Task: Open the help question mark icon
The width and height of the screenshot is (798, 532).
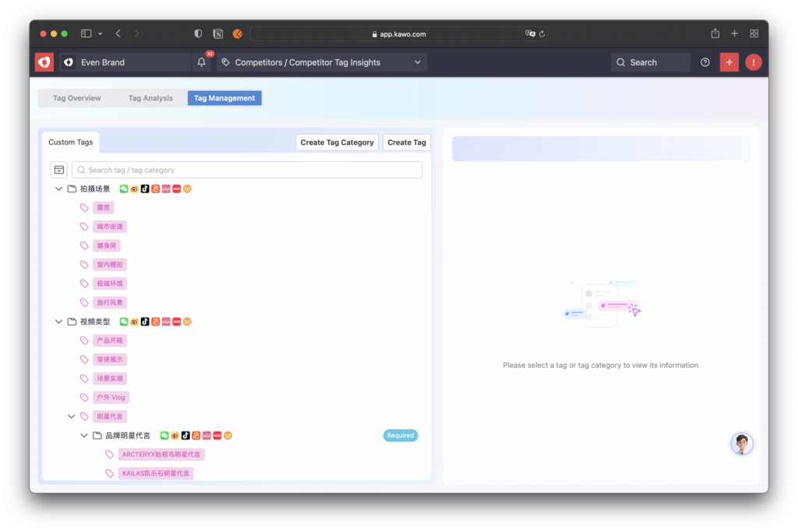Action: [x=705, y=62]
